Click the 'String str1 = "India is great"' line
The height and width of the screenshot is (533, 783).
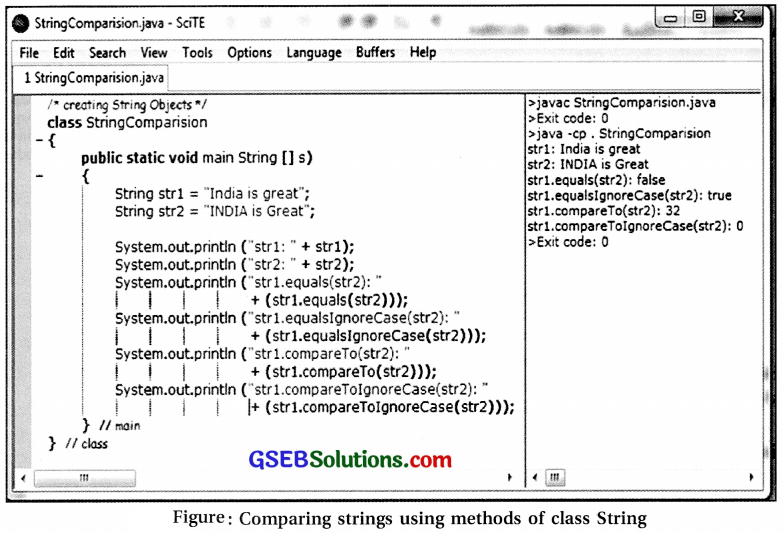pyautogui.click(x=212, y=194)
